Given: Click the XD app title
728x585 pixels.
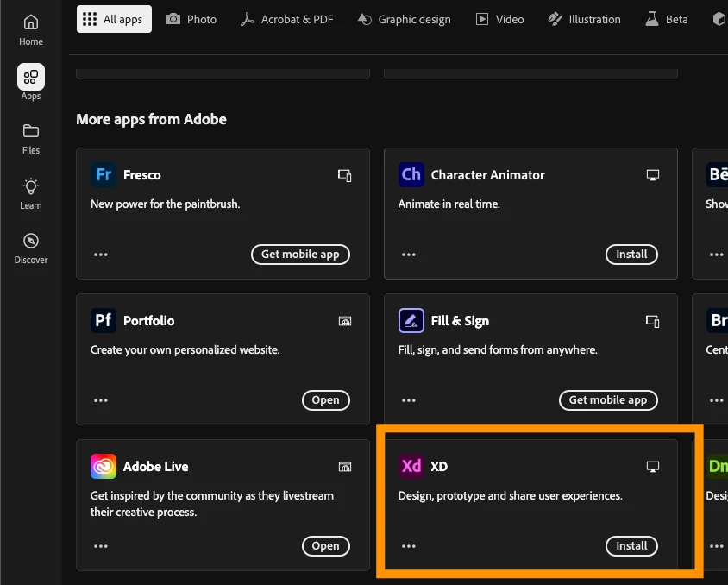Looking at the screenshot, I should [x=439, y=467].
